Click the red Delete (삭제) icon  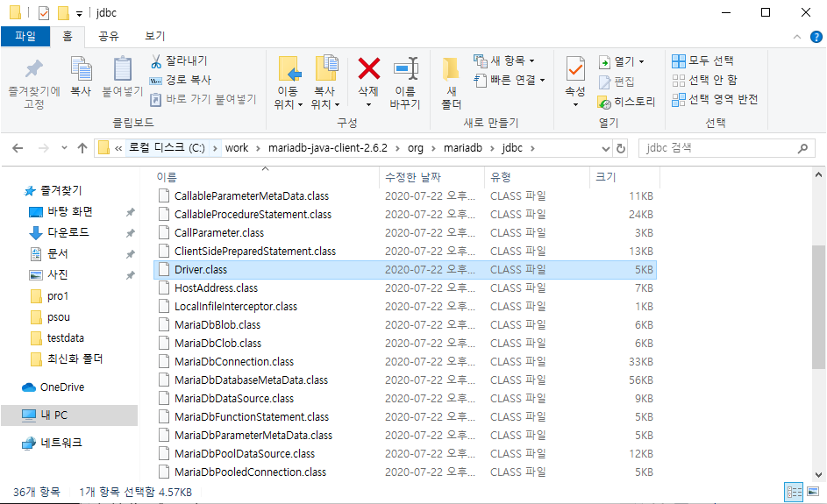(368, 68)
